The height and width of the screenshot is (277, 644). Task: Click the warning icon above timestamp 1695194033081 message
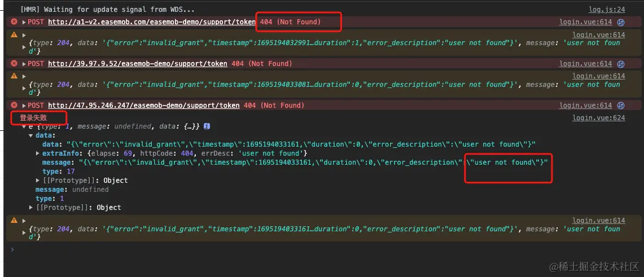[14, 76]
